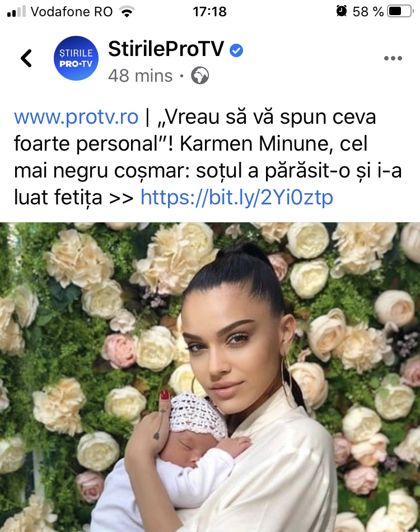Open the post photo of woman with baby

(210, 377)
